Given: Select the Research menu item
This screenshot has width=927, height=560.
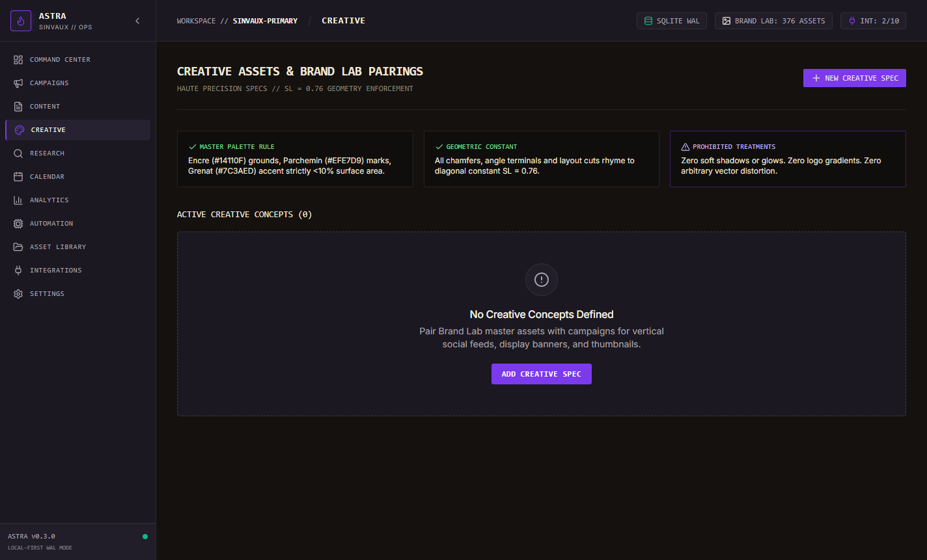Looking at the screenshot, I should [78, 153].
